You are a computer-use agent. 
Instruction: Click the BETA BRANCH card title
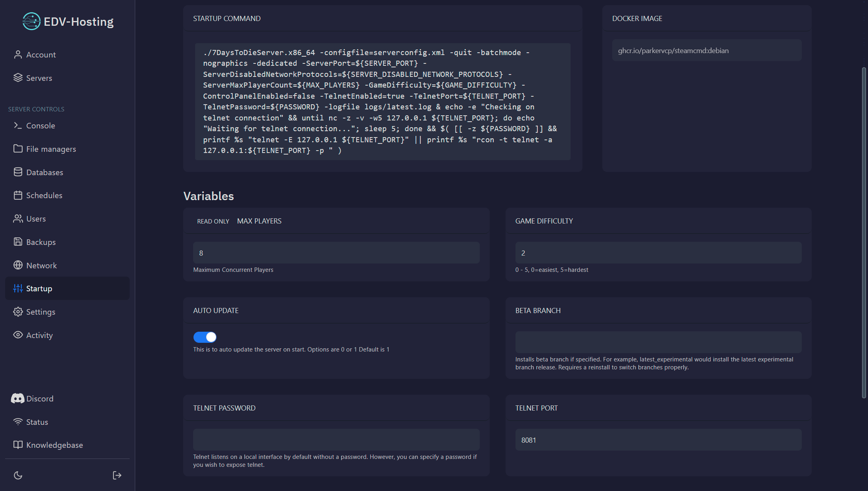coord(538,311)
